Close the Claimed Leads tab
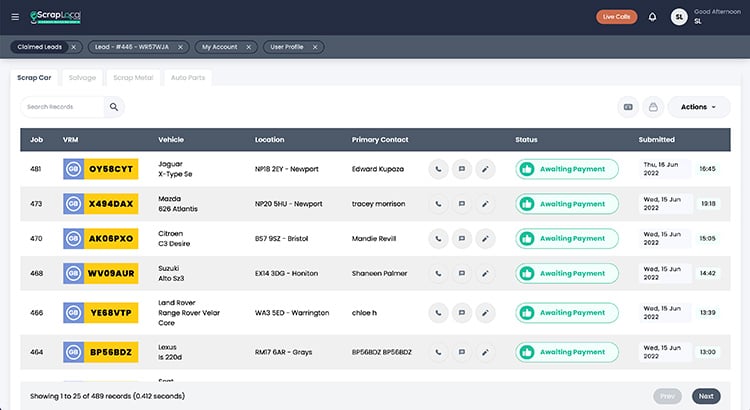Image resolution: width=750 pixels, height=410 pixels. click(73, 47)
